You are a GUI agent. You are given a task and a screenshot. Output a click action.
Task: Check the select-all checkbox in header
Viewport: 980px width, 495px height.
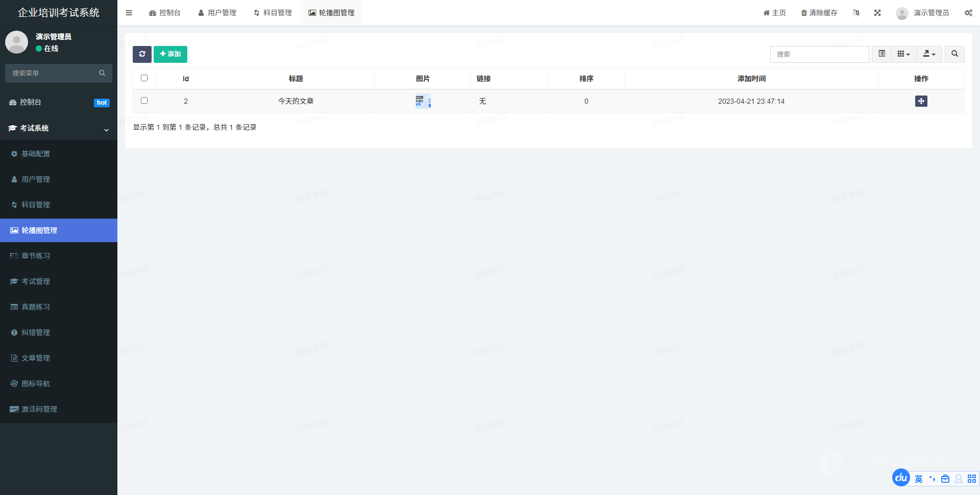click(144, 78)
